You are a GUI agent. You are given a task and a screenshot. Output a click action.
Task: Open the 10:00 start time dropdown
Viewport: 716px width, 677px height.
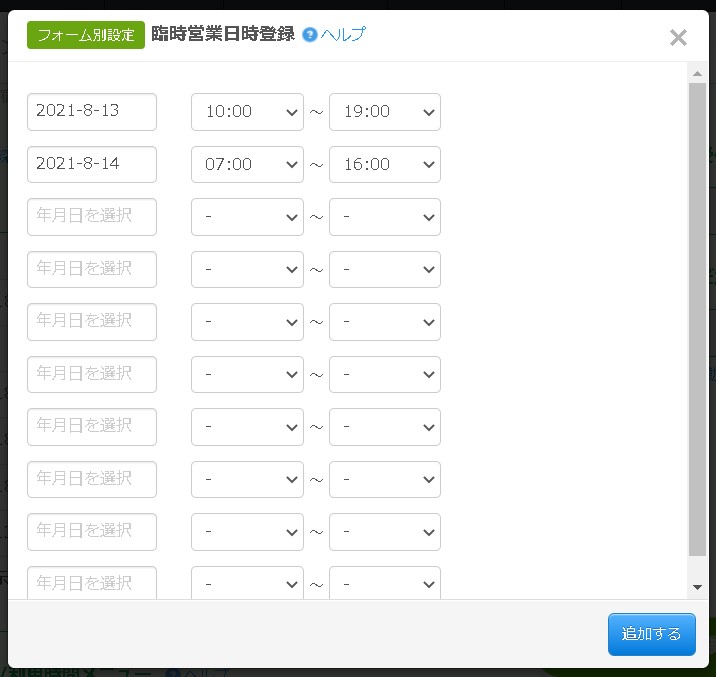(247, 112)
